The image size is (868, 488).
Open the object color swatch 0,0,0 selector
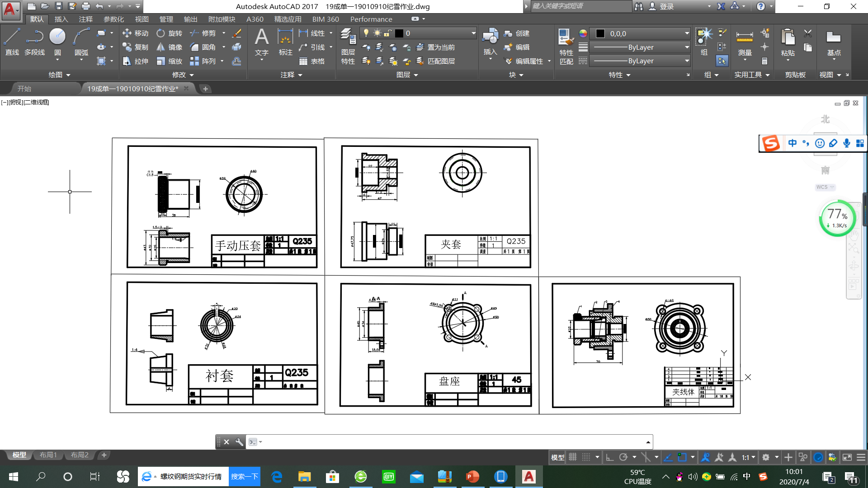pos(642,33)
